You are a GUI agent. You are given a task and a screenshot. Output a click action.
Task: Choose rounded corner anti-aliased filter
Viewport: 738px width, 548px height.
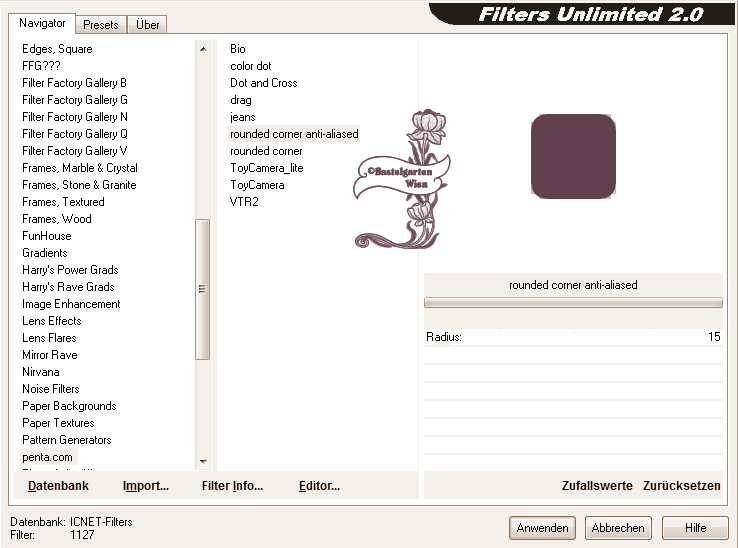tap(294, 134)
